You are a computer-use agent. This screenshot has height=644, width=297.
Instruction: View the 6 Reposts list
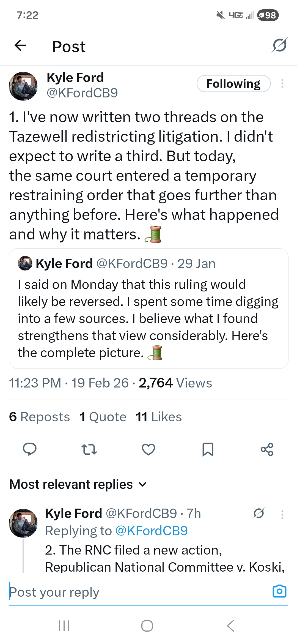pyautogui.click(x=40, y=417)
